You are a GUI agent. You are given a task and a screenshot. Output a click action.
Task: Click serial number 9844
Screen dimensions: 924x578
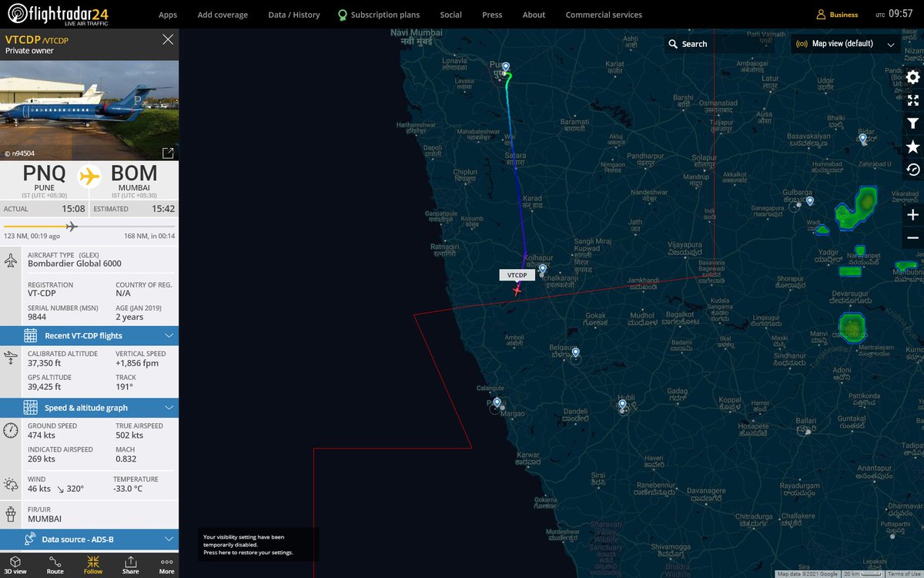point(36,317)
